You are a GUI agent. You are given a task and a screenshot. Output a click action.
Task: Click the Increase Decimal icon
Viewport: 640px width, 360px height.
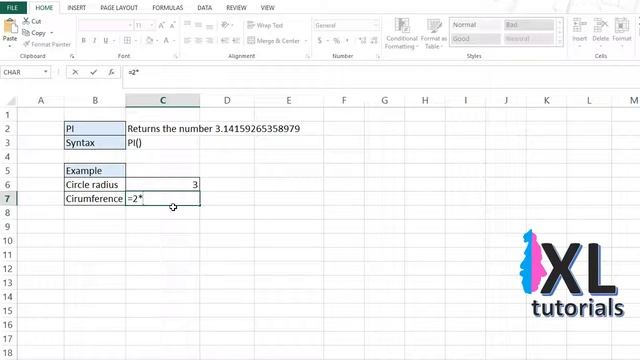[x=362, y=40]
